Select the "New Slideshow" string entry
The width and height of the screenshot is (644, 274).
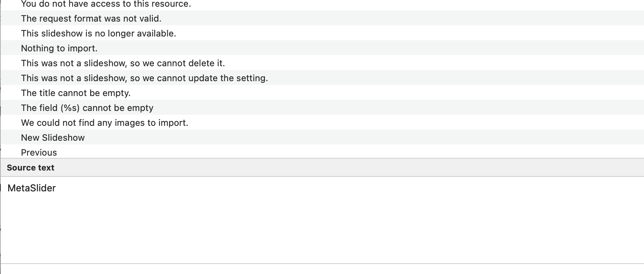[53, 138]
